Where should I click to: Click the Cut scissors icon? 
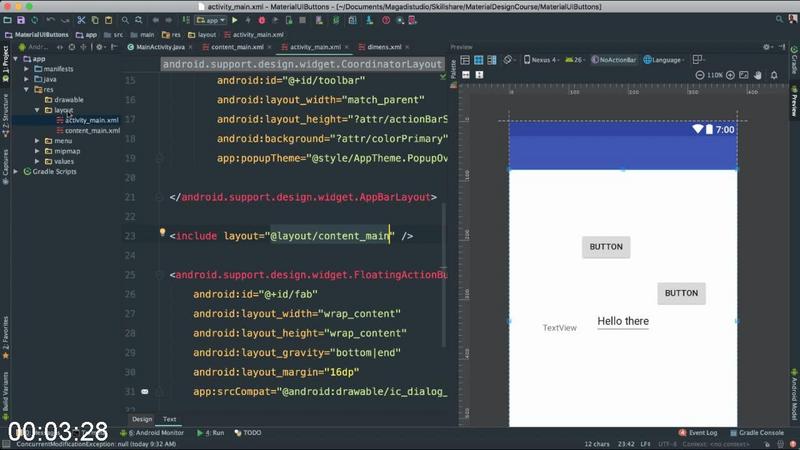pos(81,20)
